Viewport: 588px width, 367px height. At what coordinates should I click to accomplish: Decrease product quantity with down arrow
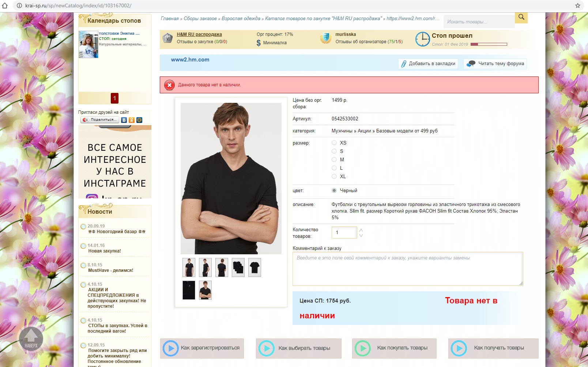[x=361, y=235]
